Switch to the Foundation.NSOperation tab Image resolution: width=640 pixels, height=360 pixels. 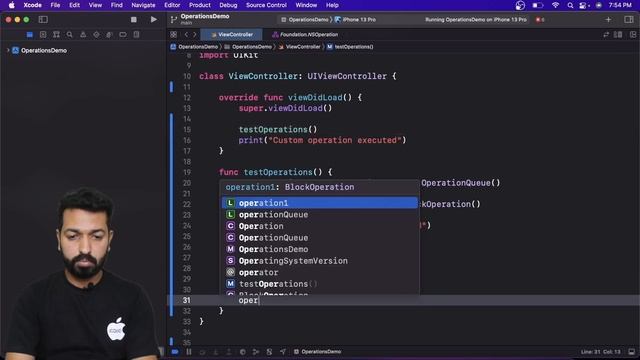click(x=305, y=35)
